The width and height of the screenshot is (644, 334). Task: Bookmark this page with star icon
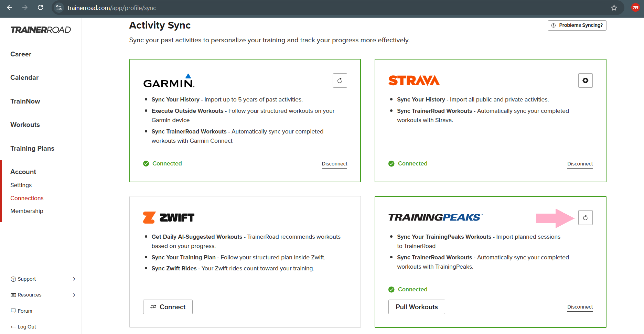pyautogui.click(x=614, y=8)
